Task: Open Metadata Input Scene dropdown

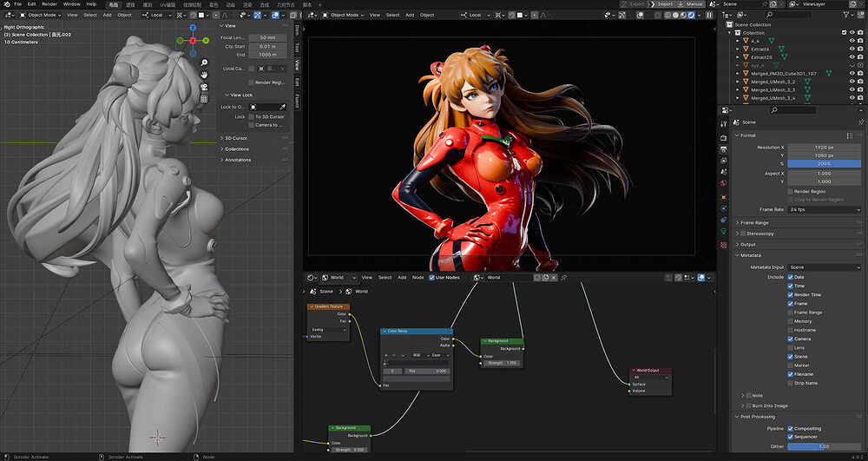Action: point(825,267)
